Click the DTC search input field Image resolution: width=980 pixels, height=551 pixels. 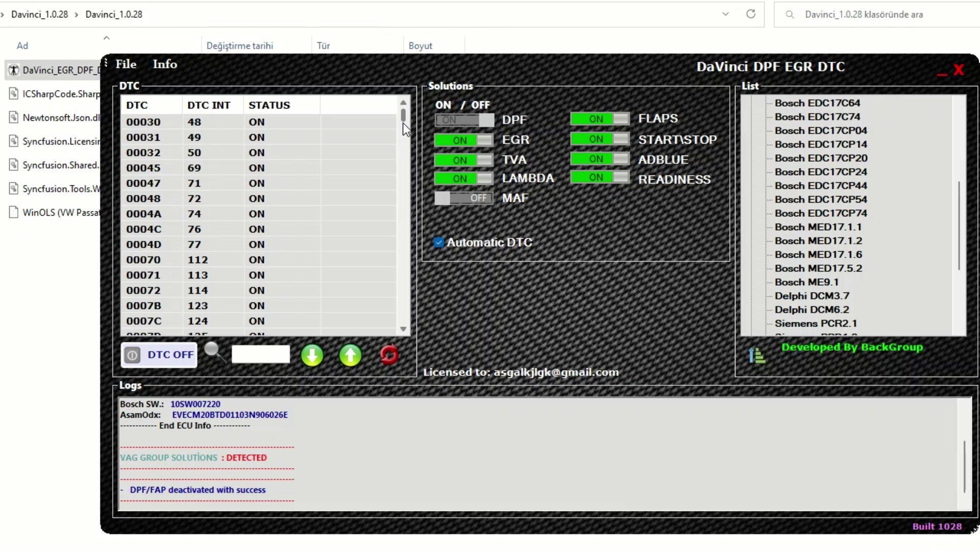pos(260,354)
